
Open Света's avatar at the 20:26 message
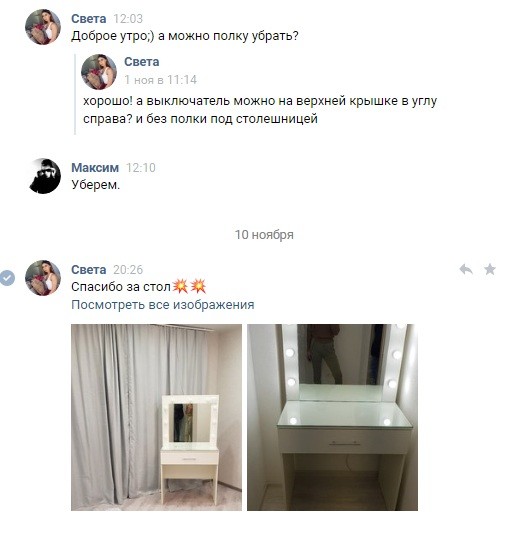click(x=43, y=278)
